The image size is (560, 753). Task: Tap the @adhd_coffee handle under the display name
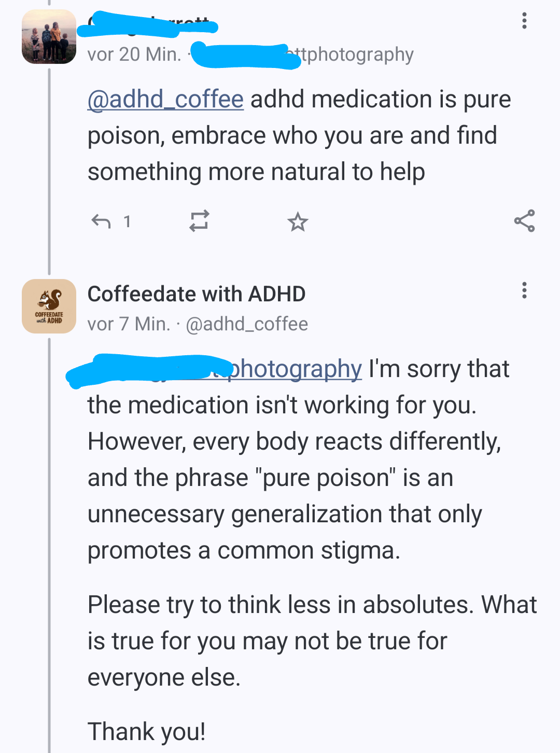pyautogui.click(x=247, y=324)
